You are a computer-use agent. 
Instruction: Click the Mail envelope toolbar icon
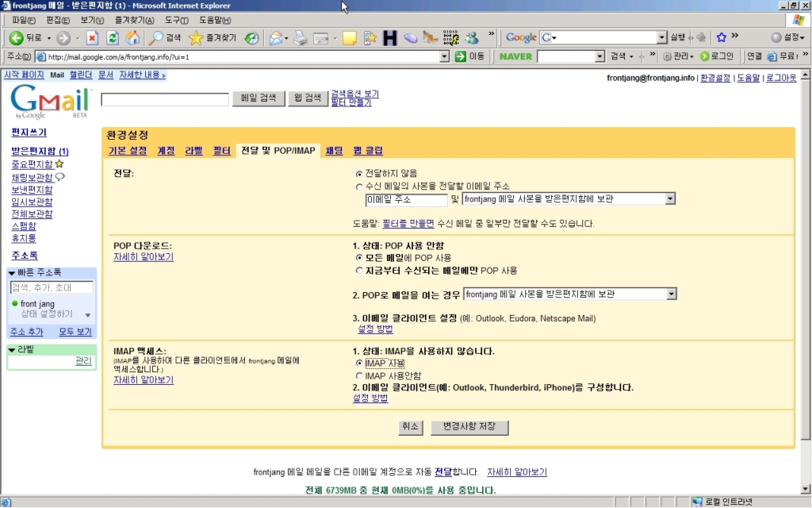click(x=276, y=38)
